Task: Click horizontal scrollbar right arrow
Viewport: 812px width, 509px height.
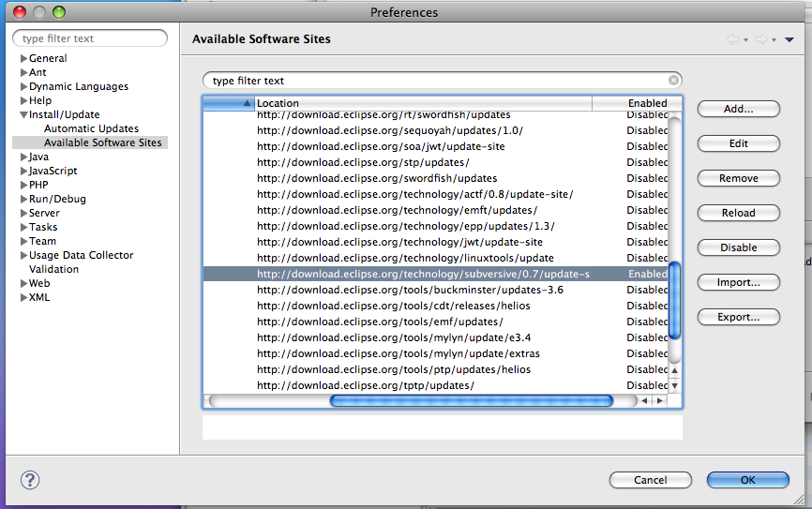Action: (660, 400)
